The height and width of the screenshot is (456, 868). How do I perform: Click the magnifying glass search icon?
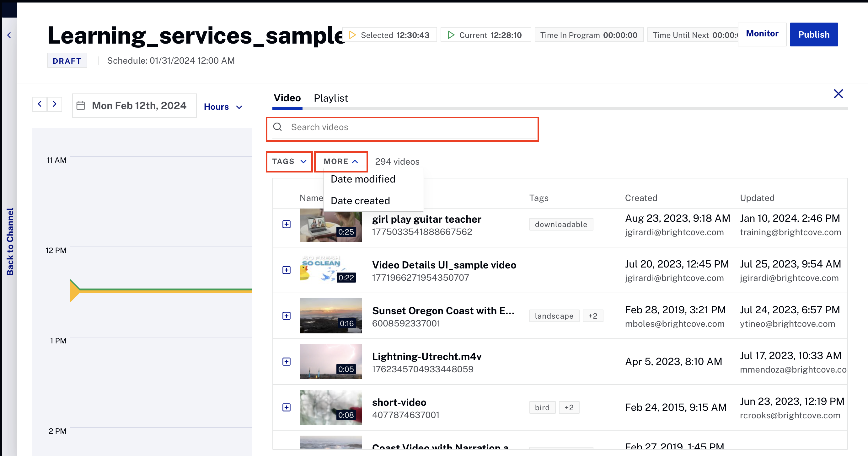278,127
